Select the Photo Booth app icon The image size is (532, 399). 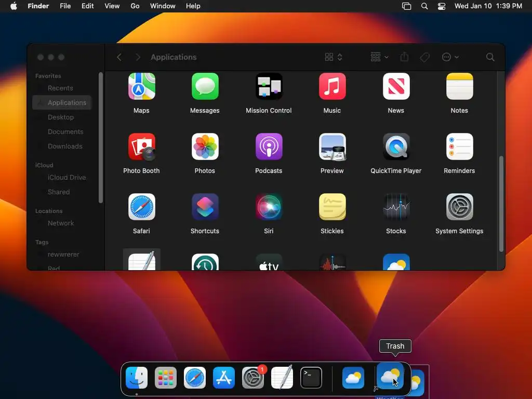[x=141, y=147]
